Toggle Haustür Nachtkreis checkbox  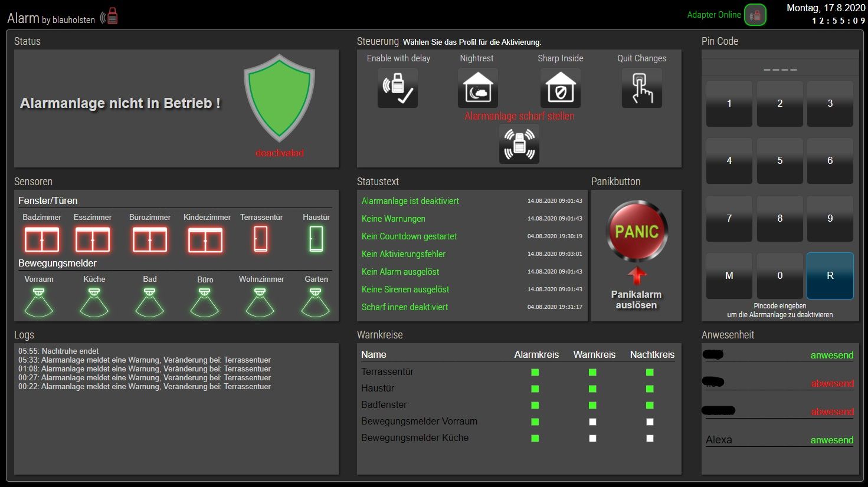click(x=650, y=389)
